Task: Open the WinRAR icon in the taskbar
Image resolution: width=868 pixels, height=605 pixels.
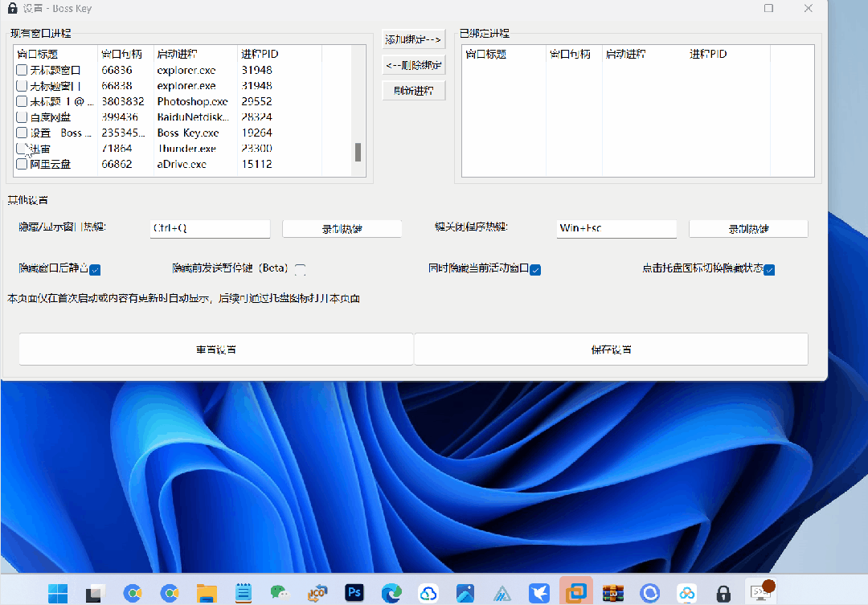Action: tap(612, 593)
